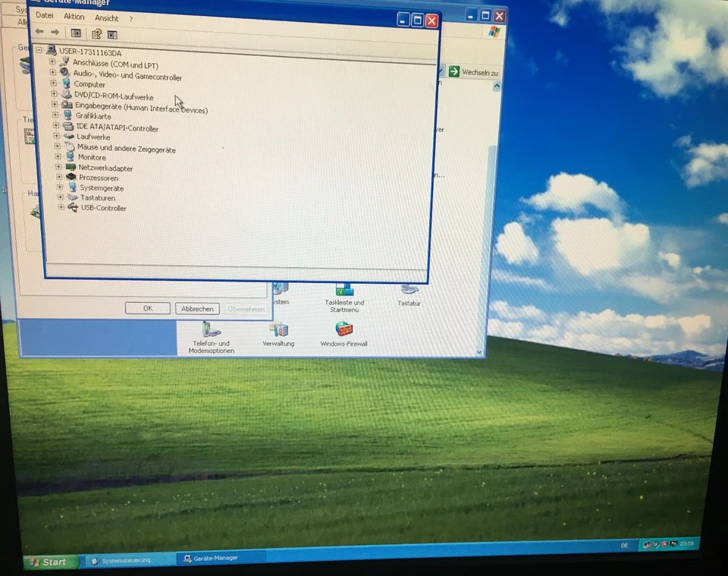
Task: Click the Abbrechen button
Action: point(197,309)
